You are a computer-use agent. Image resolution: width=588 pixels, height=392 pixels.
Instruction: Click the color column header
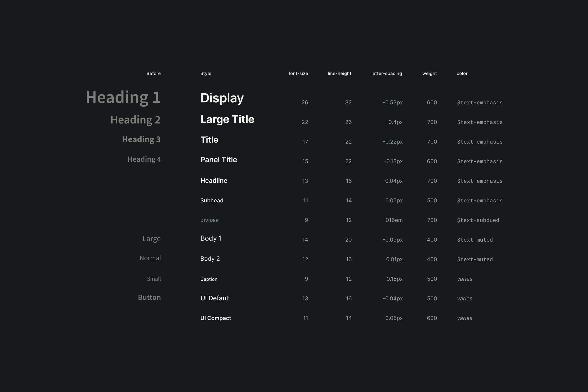point(462,73)
